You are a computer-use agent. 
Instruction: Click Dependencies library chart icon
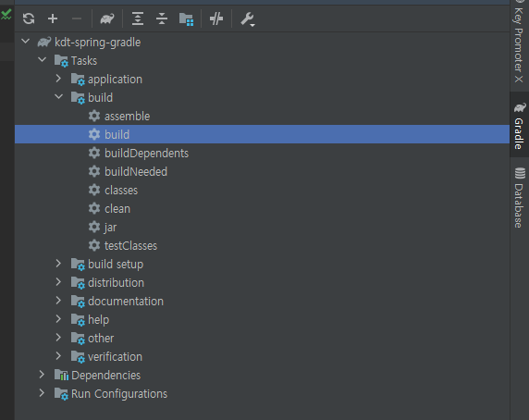point(61,376)
